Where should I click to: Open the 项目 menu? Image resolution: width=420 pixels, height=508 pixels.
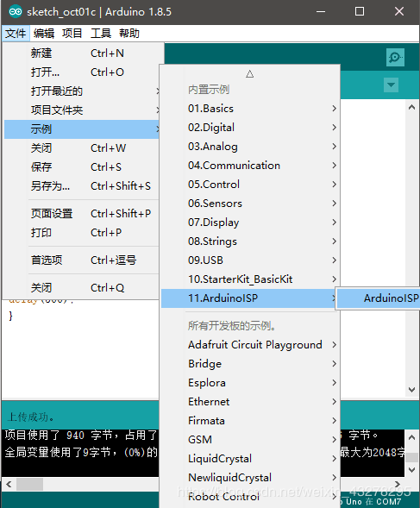pos(72,34)
